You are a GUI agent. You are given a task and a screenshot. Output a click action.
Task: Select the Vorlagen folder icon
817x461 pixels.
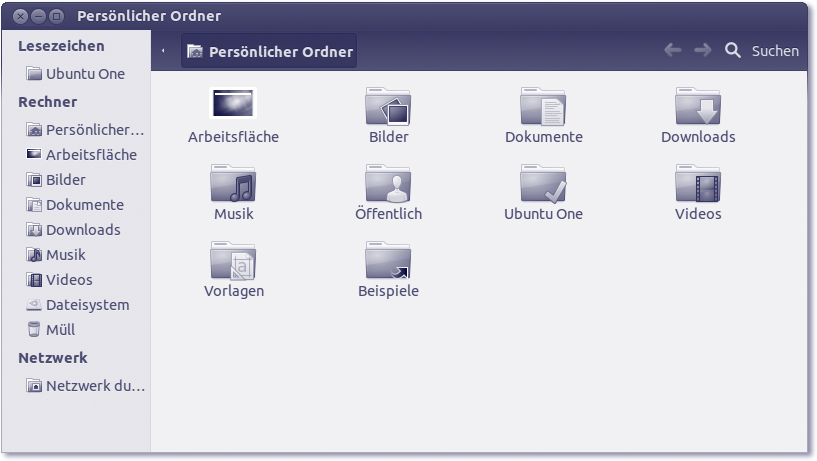click(233, 261)
